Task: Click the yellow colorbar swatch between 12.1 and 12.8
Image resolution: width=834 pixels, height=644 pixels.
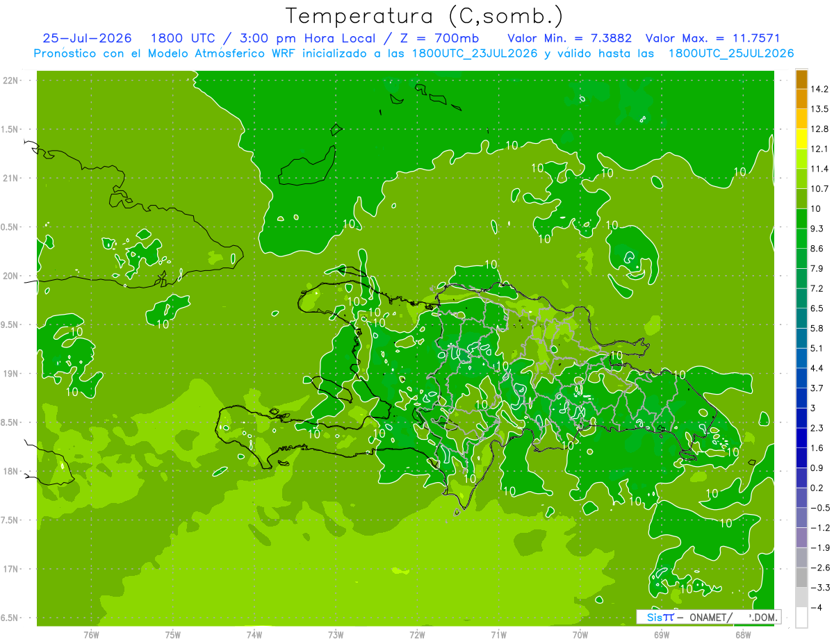Action: click(x=801, y=139)
